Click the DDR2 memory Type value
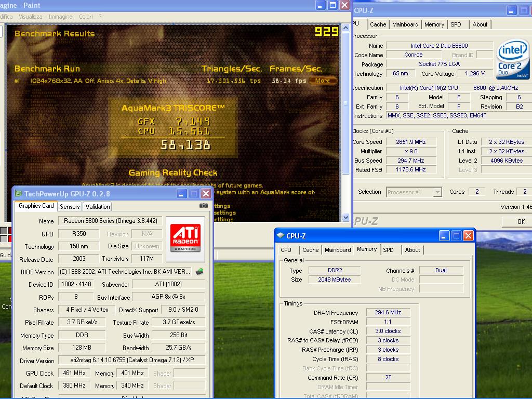532x399 pixels. 335,270
